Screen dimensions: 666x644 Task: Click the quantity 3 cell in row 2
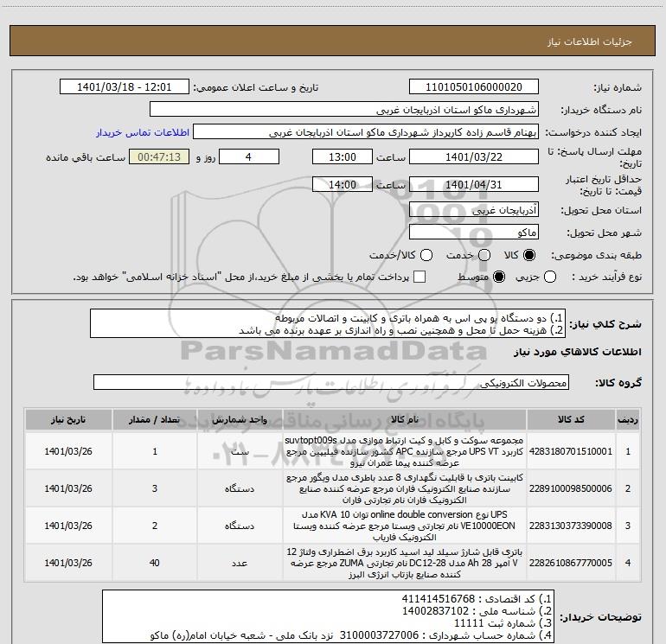[155, 488]
